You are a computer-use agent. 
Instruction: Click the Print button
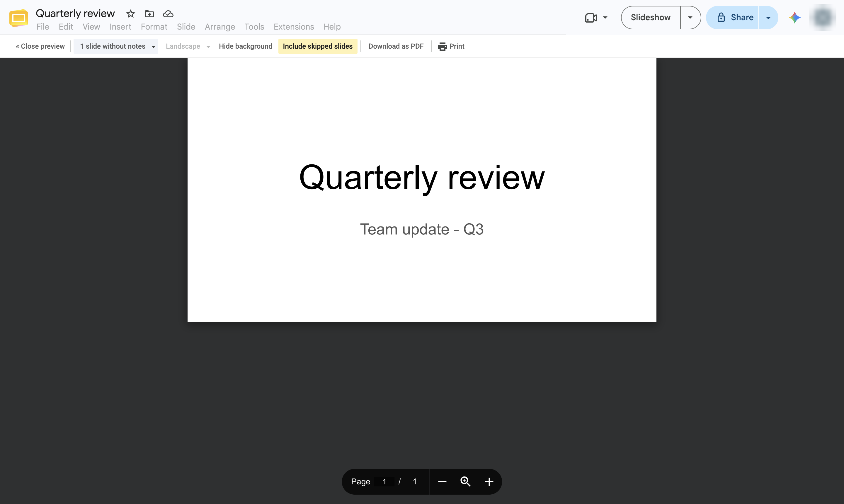coord(451,46)
